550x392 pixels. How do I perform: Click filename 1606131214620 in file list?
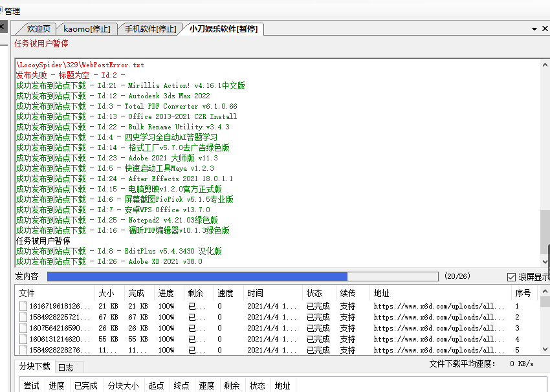coord(60,339)
